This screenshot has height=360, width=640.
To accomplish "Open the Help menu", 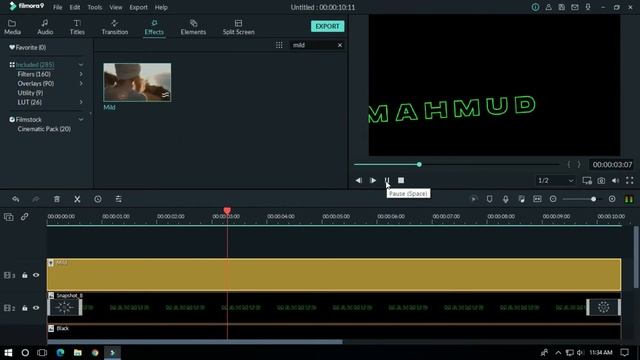I will pos(161,7).
